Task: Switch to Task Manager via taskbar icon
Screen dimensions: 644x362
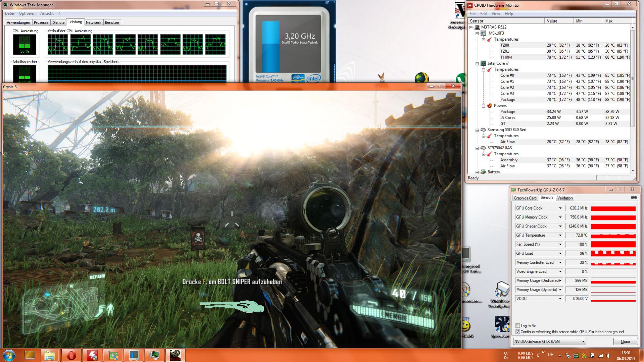Action: pyautogui.click(x=154, y=355)
